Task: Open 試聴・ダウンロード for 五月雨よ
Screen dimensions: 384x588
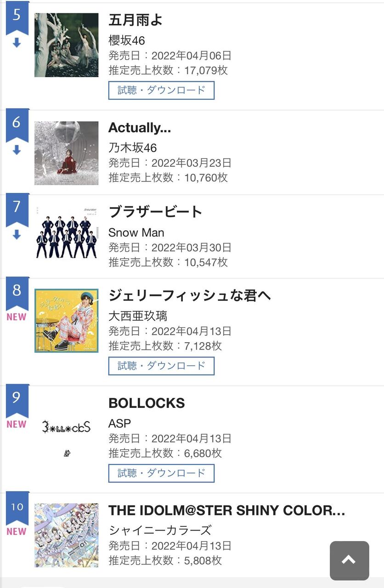Action: 161,90
